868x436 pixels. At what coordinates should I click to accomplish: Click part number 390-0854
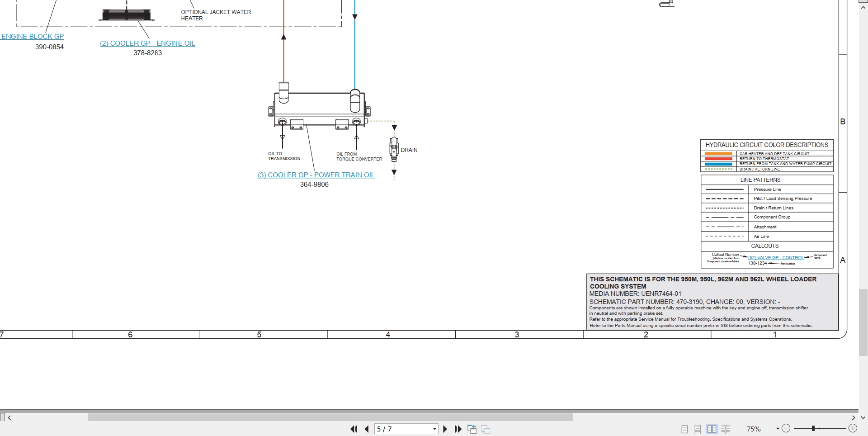49,47
